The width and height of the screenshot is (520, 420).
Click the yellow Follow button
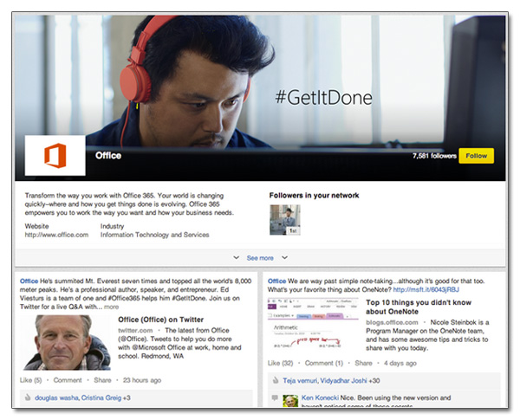[x=476, y=156]
